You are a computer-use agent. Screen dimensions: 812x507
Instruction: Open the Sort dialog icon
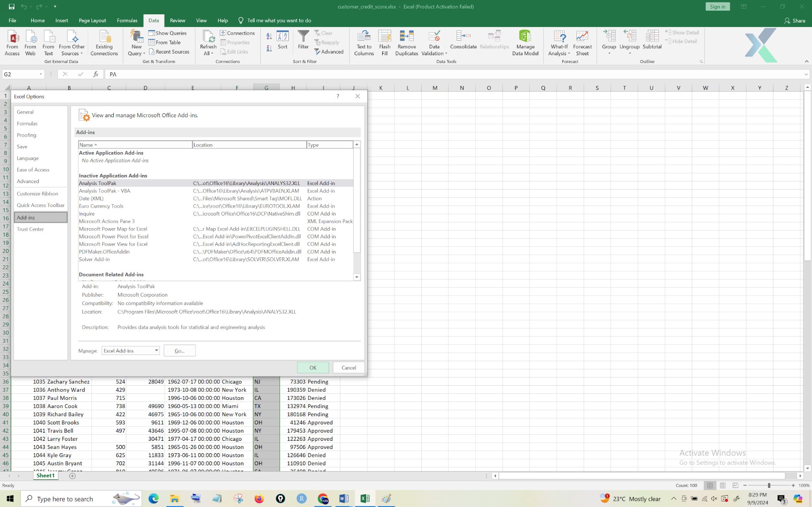coord(283,40)
